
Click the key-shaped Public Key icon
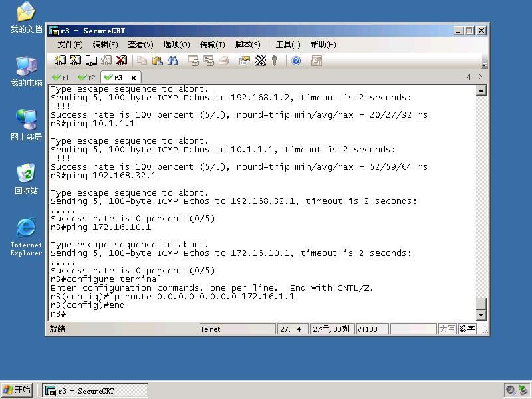click(x=275, y=61)
